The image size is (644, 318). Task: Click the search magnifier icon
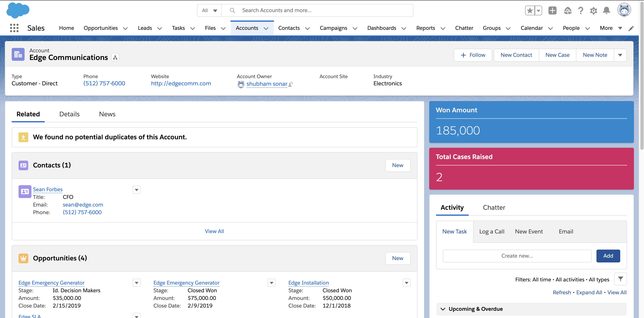point(232,10)
